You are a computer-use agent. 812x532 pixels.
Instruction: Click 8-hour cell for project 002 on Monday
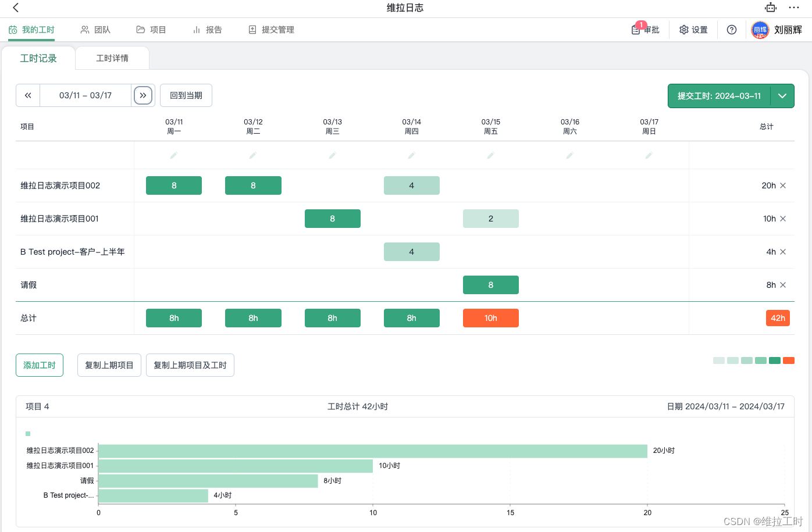tap(174, 185)
